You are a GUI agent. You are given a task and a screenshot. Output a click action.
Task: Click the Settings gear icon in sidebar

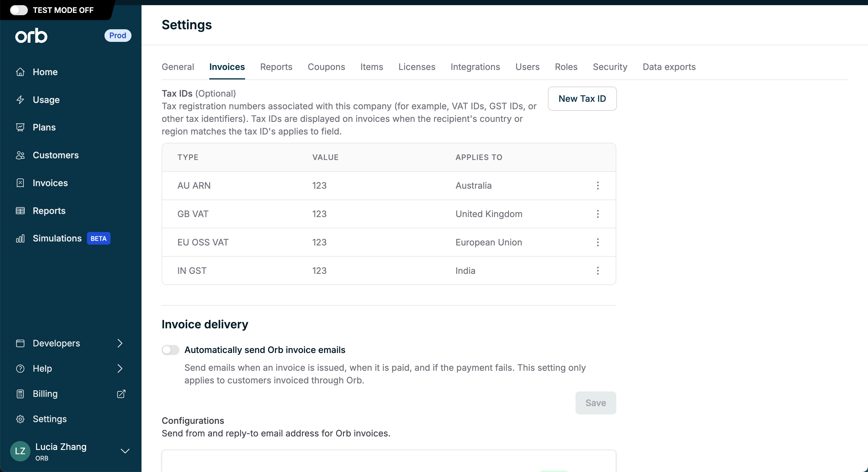click(20, 419)
